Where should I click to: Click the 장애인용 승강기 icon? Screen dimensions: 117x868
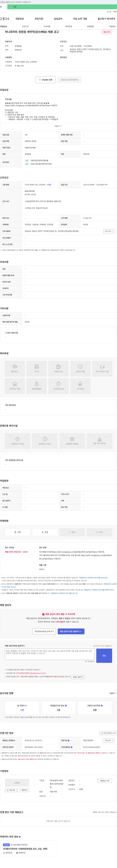pyautogui.click(x=45, y=441)
